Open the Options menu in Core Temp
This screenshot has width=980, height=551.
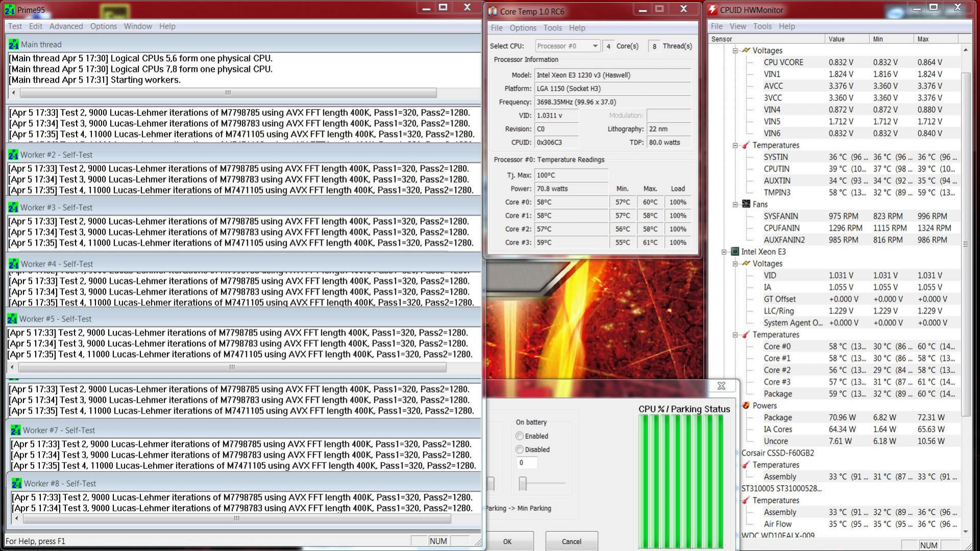[523, 28]
